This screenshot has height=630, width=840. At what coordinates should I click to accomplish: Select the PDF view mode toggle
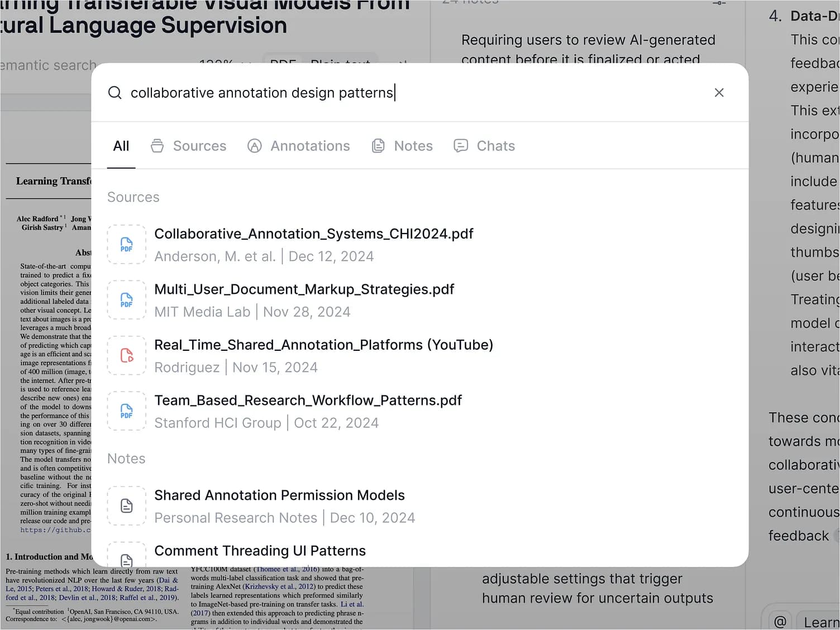point(282,63)
